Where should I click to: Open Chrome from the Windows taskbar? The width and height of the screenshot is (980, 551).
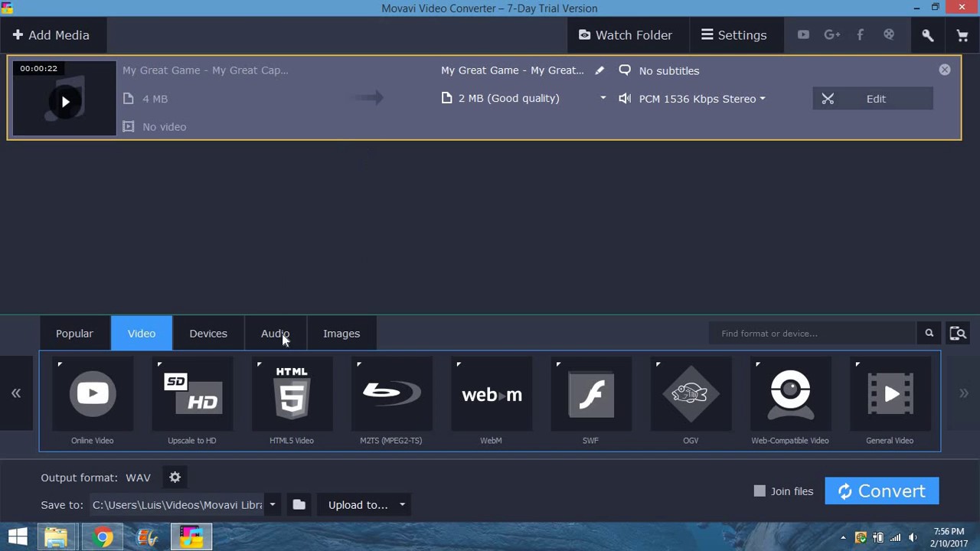(103, 537)
